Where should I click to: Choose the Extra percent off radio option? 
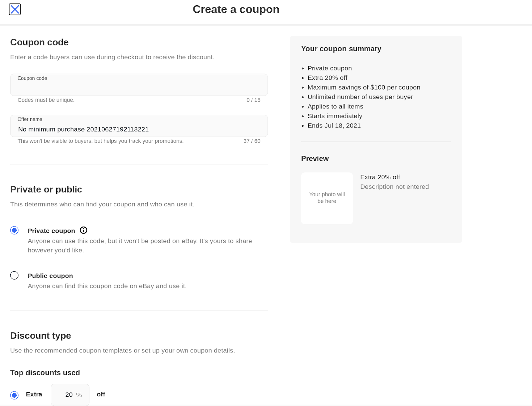14,395
